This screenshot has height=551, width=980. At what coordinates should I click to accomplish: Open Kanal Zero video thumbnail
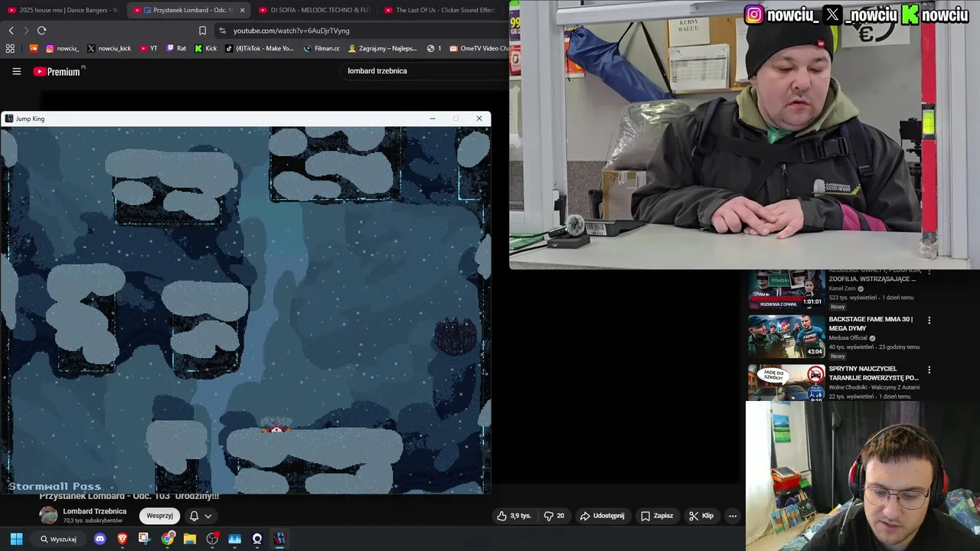(786, 289)
